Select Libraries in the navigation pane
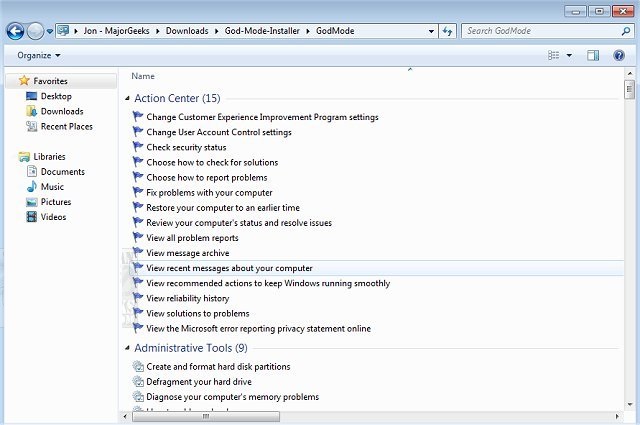 point(49,157)
